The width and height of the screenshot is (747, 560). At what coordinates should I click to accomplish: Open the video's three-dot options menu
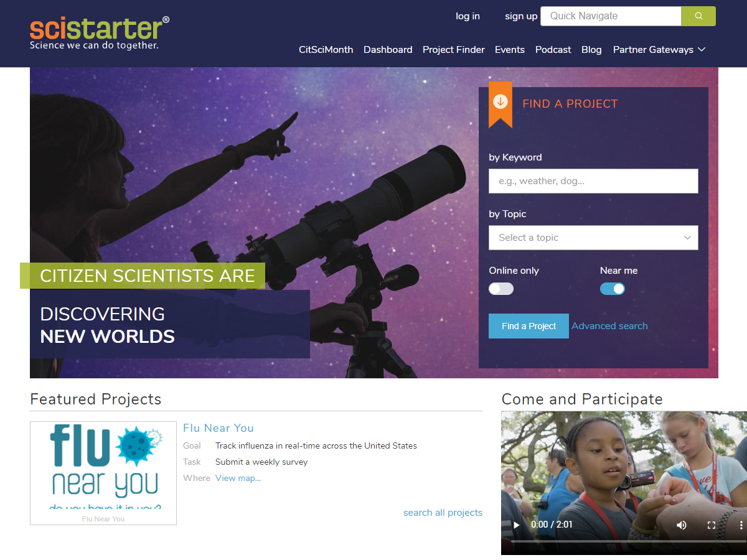pyautogui.click(x=740, y=525)
